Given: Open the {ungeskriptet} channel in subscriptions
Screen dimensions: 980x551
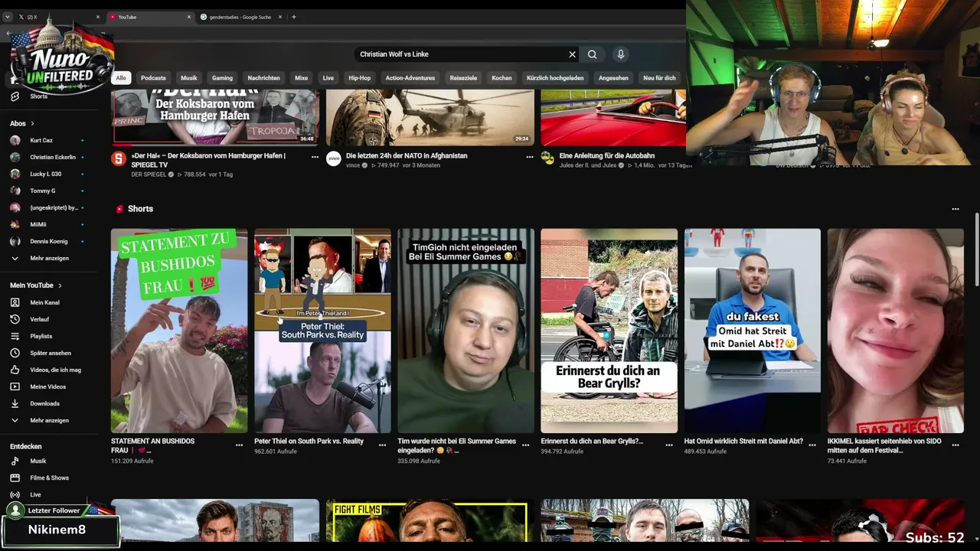Looking at the screenshot, I should pyautogui.click(x=46, y=207).
